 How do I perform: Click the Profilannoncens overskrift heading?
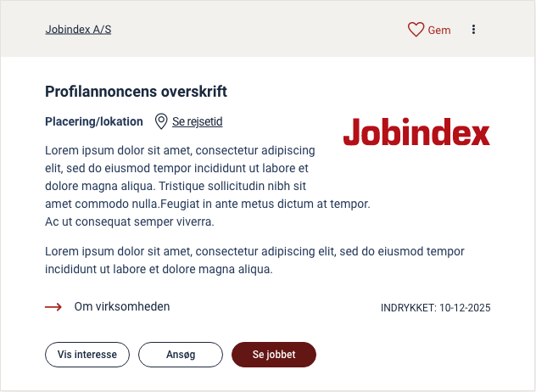[136, 92]
